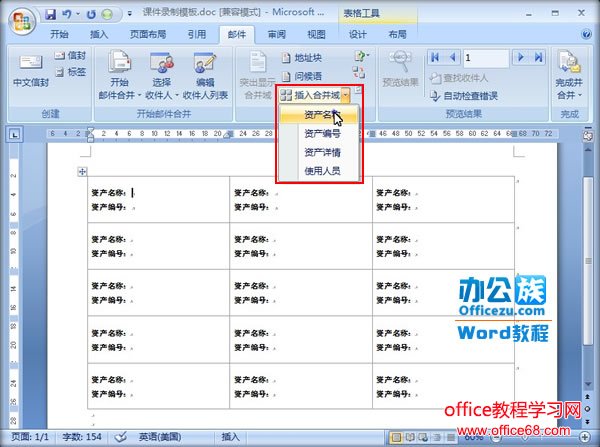Click the Previous Page double-arrow button
600x447 pixels.
[x=588, y=396]
